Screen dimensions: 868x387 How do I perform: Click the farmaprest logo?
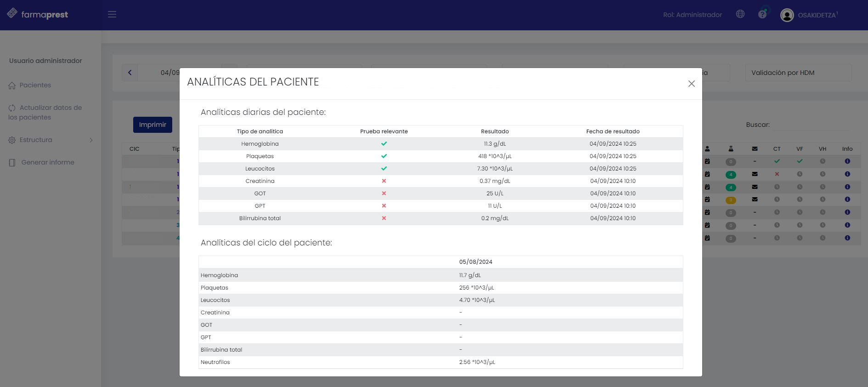click(x=38, y=14)
